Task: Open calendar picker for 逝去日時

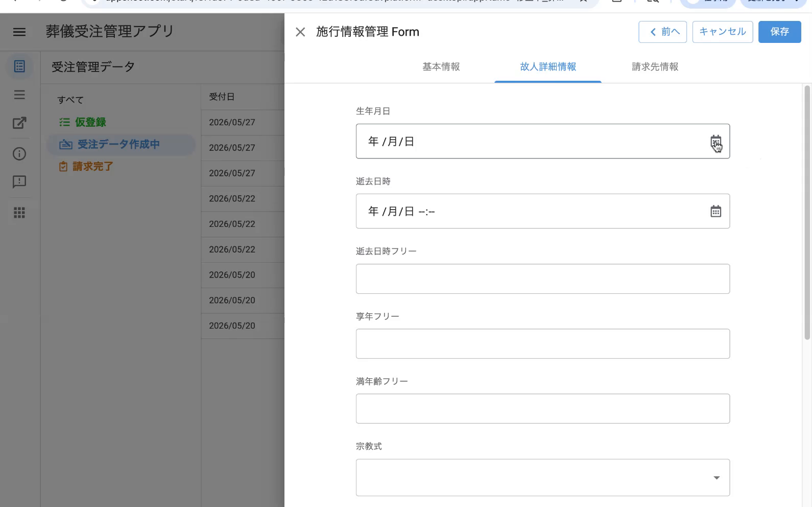Action: [715, 211]
